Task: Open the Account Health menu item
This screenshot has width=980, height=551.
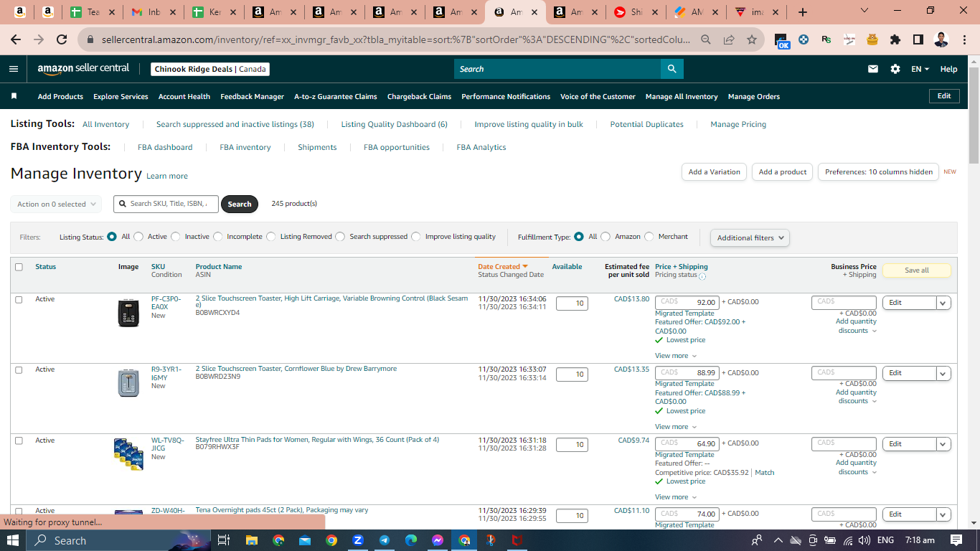Action: click(184, 96)
